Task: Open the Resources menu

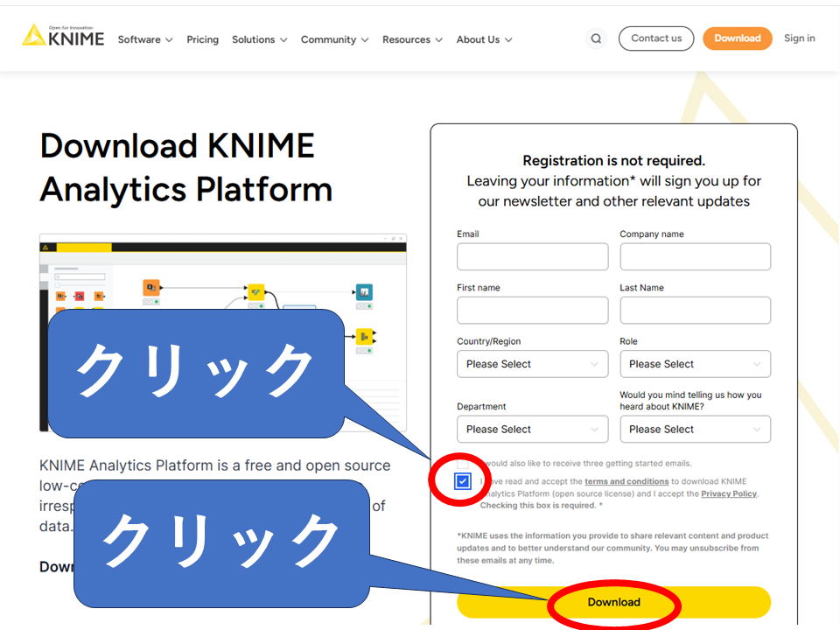Action: (412, 39)
